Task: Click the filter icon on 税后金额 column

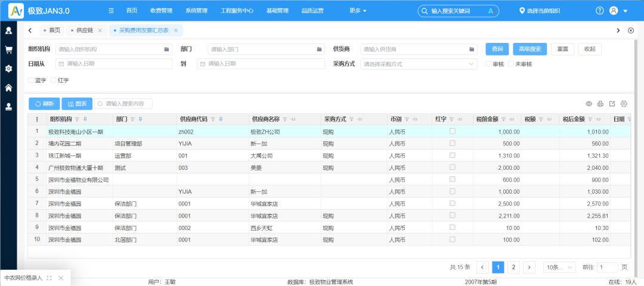Action: pyautogui.click(x=590, y=119)
